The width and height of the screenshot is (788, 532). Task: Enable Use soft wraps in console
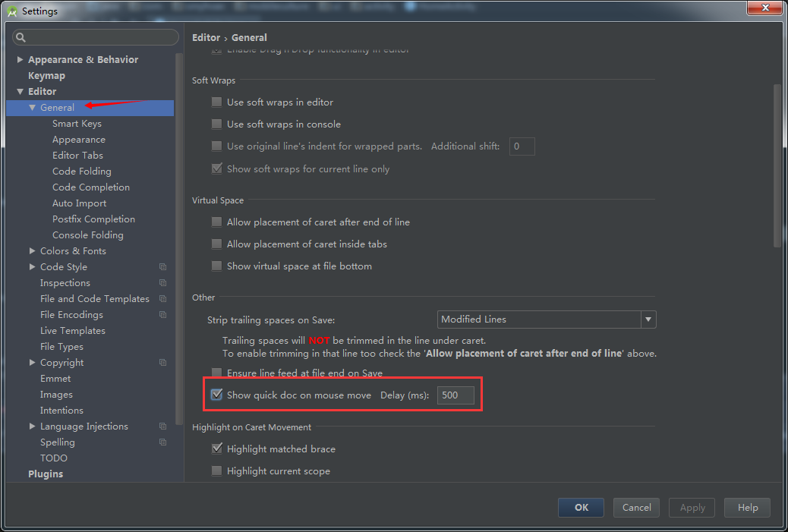(x=216, y=124)
